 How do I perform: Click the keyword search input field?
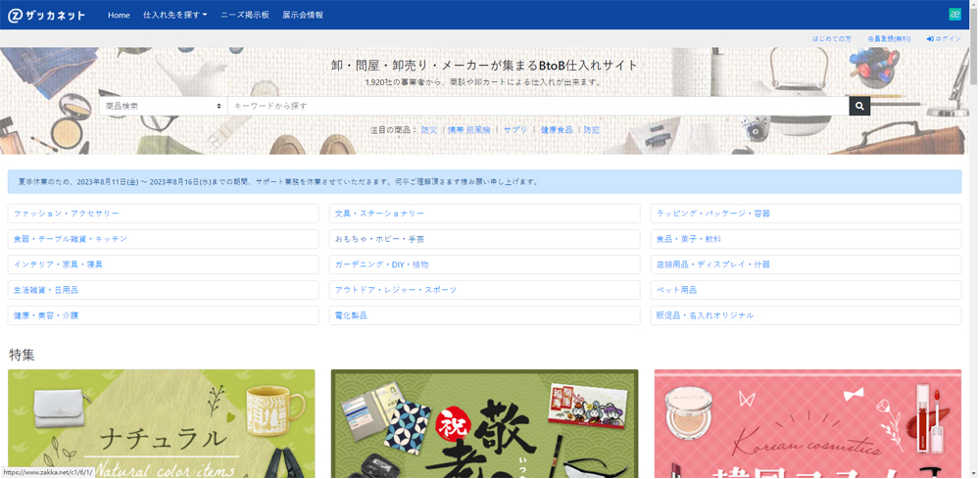(537, 106)
